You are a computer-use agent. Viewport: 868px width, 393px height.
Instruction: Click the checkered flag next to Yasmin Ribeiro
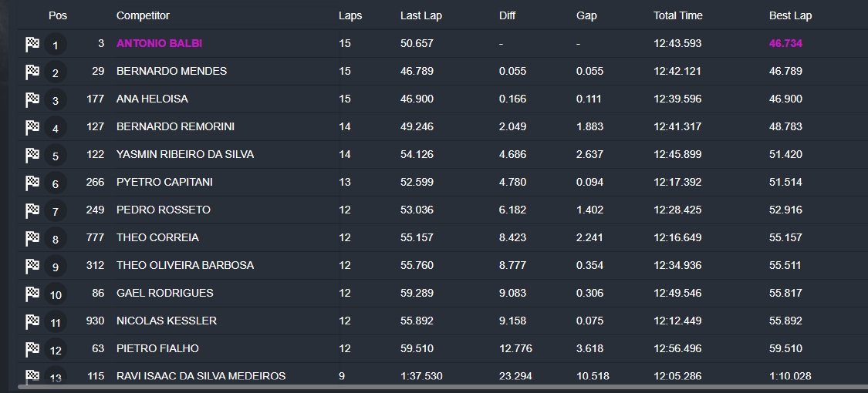coord(32,156)
